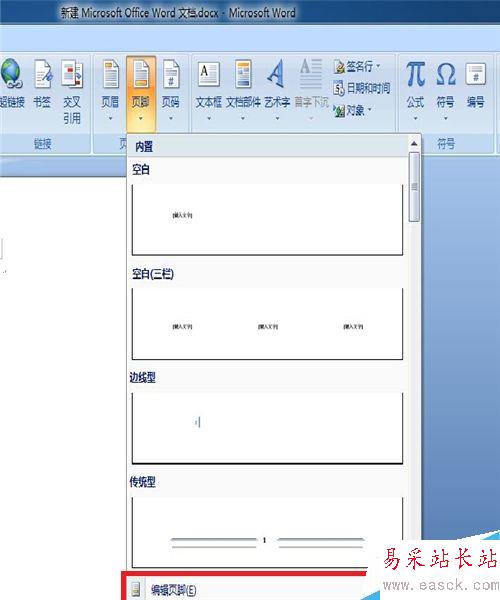Open the 符号 symbol menu

tap(446, 91)
